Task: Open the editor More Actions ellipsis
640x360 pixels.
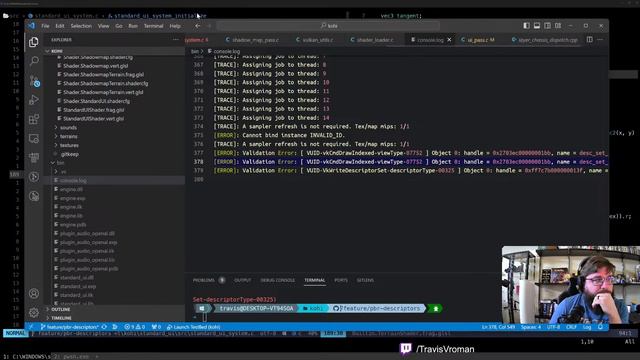Action: coord(600,40)
